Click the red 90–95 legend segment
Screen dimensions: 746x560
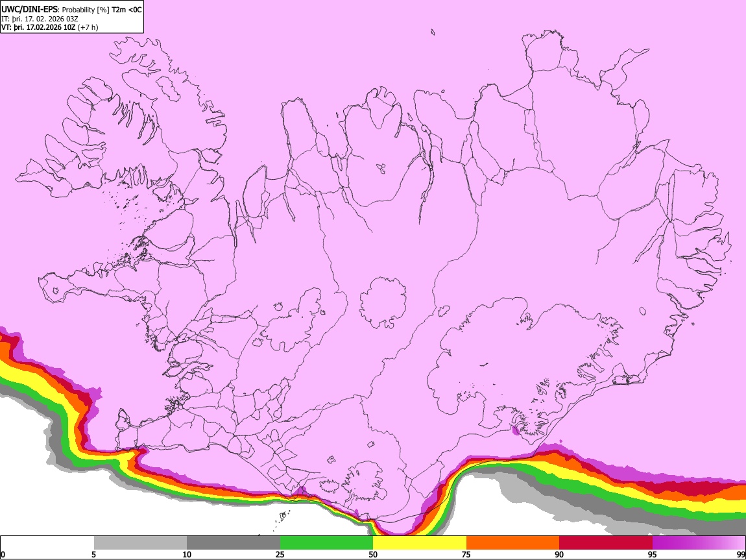pos(606,543)
